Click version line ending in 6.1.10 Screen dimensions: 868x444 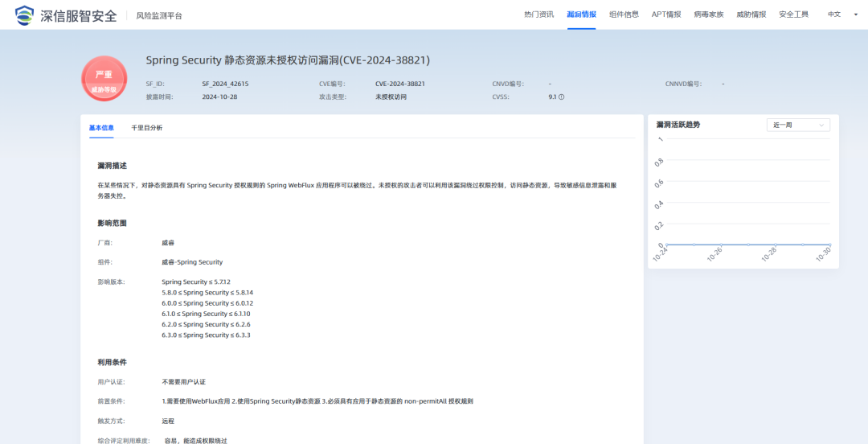(206, 314)
